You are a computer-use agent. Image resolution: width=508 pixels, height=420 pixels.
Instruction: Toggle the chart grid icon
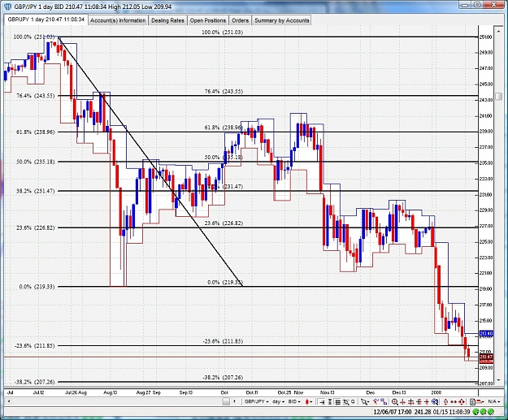click(337, 402)
